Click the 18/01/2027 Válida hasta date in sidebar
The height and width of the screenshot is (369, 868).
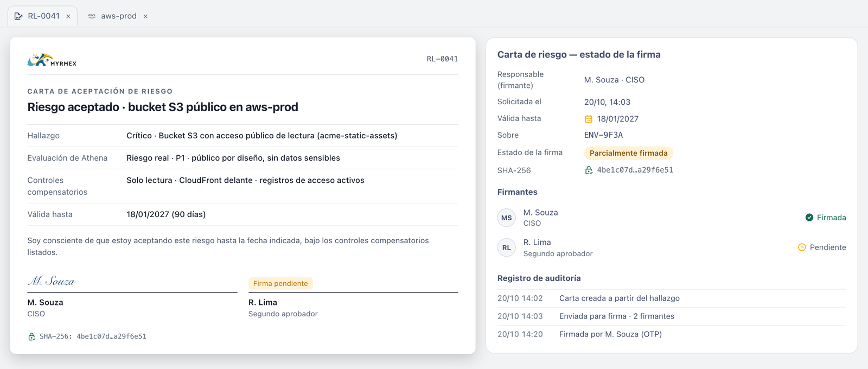coord(617,119)
